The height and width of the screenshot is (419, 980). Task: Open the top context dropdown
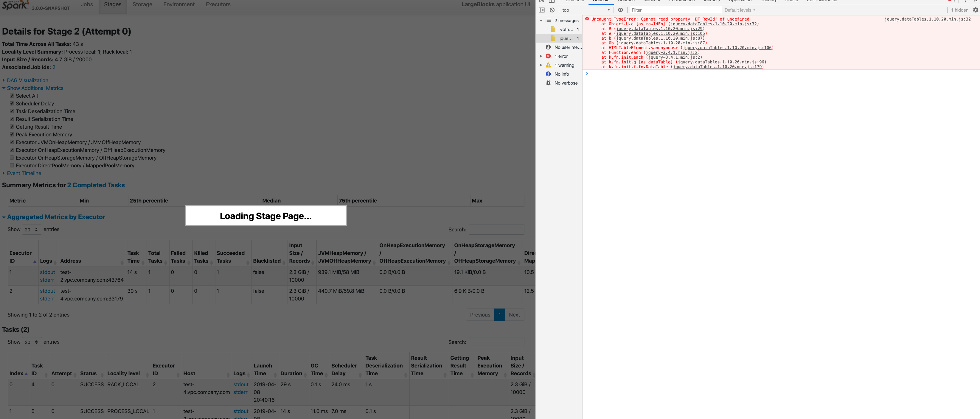(x=585, y=10)
